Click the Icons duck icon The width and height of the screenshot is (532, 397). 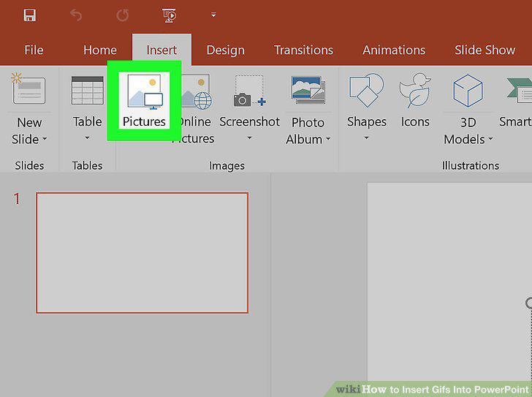tap(414, 90)
